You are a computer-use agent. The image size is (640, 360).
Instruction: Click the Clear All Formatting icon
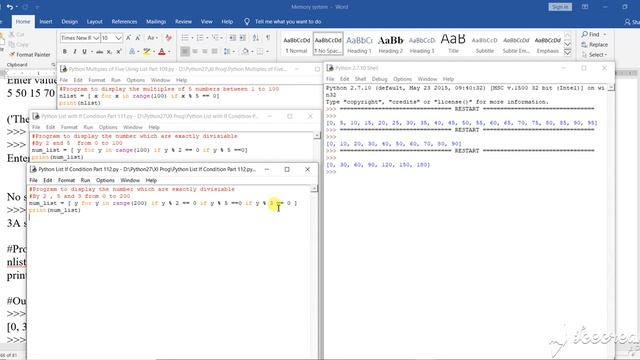[168, 38]
